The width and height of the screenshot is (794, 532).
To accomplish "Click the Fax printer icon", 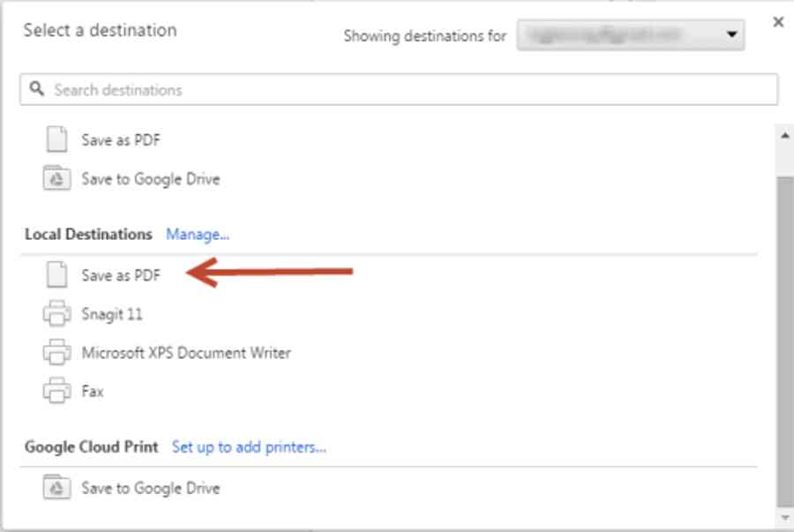I will pyautogui.click(x=56, y=391).
